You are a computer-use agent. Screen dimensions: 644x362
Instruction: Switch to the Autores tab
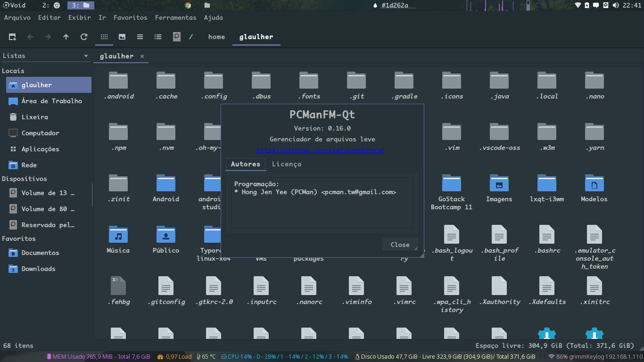pos(246,164)
